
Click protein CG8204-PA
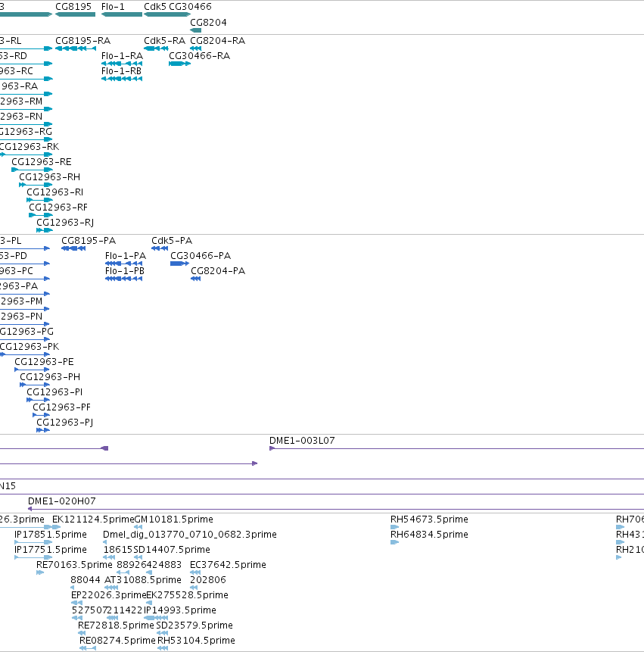(x=196, y=279)
